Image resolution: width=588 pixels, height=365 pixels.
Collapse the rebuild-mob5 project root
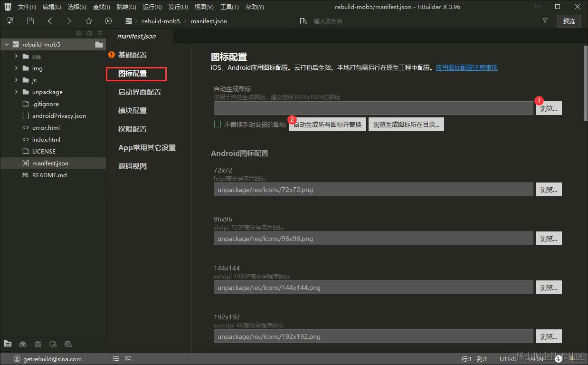pos(6,44)
